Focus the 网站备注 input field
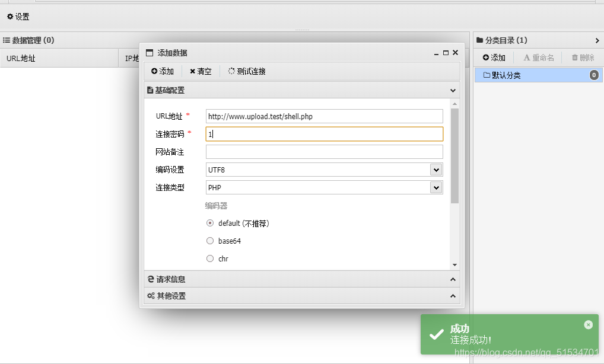The width and height of the screenshot is (604, 364). (325, 152)
